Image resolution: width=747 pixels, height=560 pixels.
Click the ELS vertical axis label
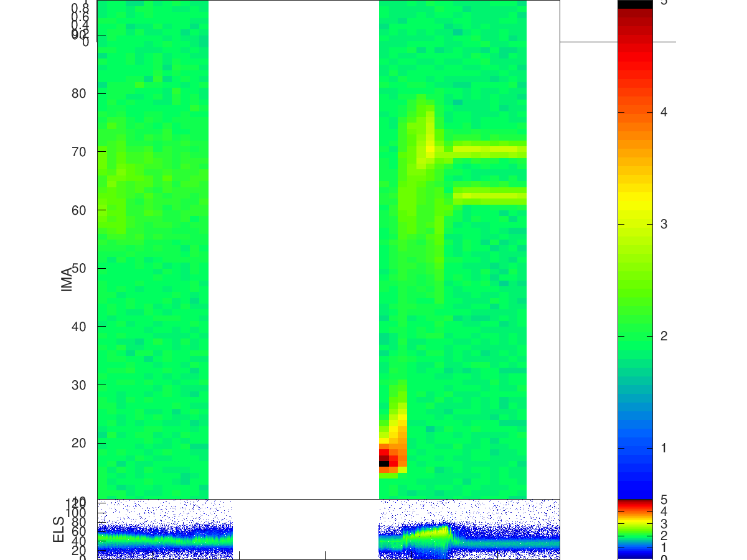coord(59,530)
